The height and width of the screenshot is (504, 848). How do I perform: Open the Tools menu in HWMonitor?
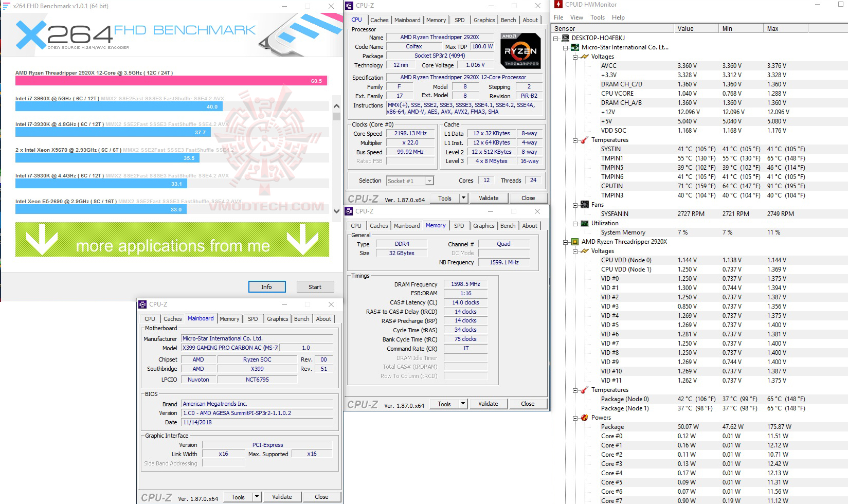pyautogui.click(x=598, y=17)
